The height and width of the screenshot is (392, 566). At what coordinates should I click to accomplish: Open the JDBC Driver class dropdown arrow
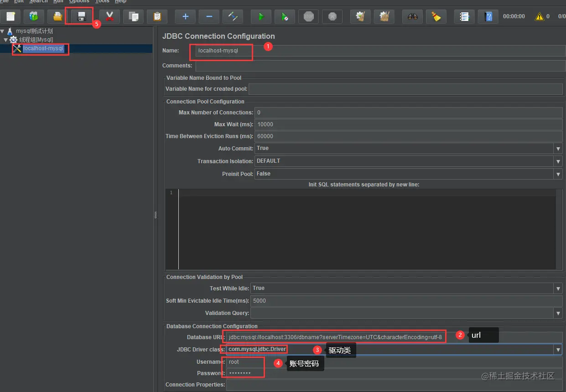(558, 350)
